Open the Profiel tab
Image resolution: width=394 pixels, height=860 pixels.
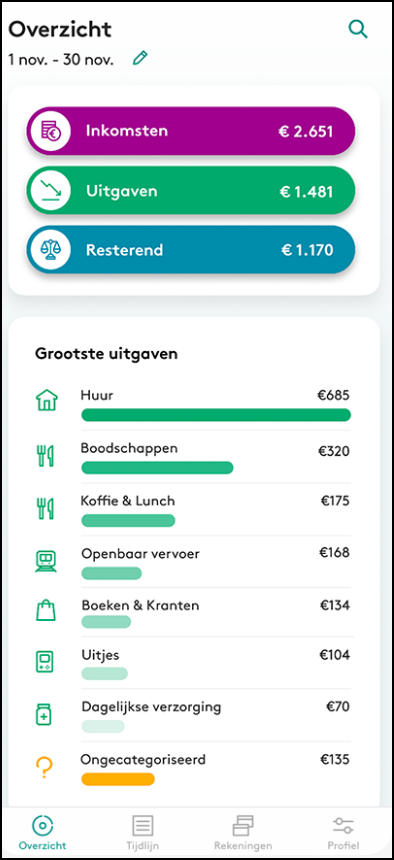344,832
